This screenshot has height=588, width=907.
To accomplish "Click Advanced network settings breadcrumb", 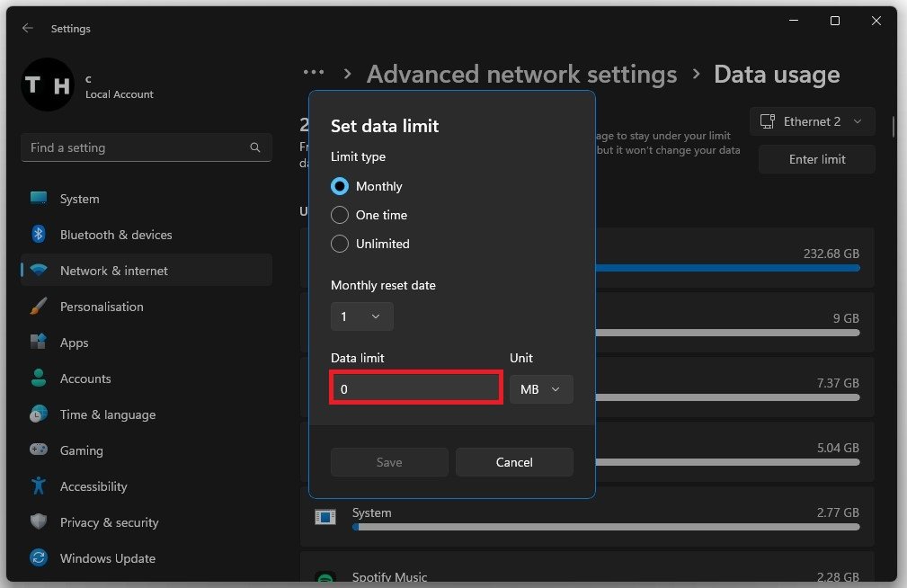I will pos(521,75).
